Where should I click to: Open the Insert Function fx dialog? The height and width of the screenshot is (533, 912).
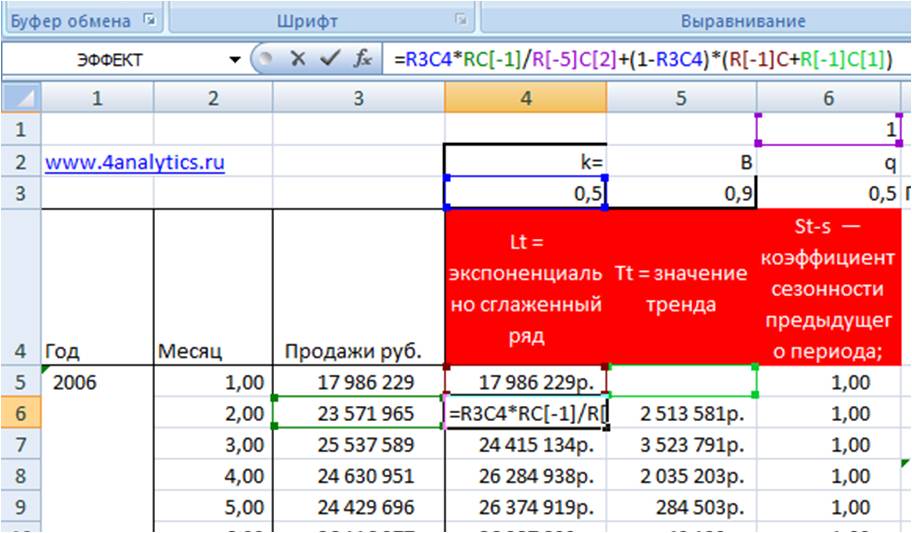[x=363, y=58]
